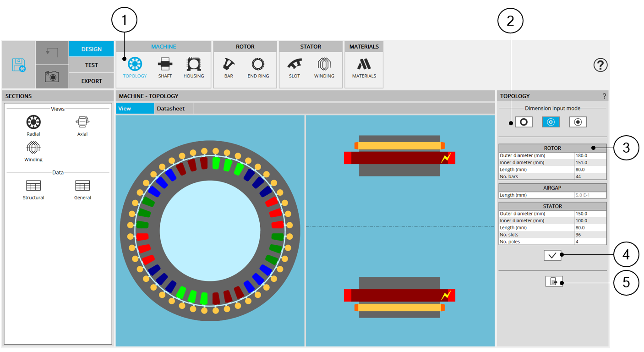Select the middle dimension input mode
The width and height of the screenshot is (644, 352).
(x=551, y=122)
